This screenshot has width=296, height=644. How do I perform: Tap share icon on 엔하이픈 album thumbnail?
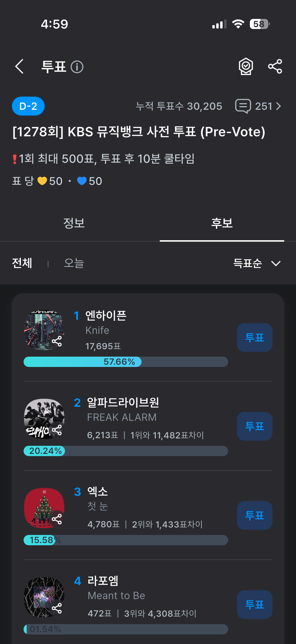(57, 341)
